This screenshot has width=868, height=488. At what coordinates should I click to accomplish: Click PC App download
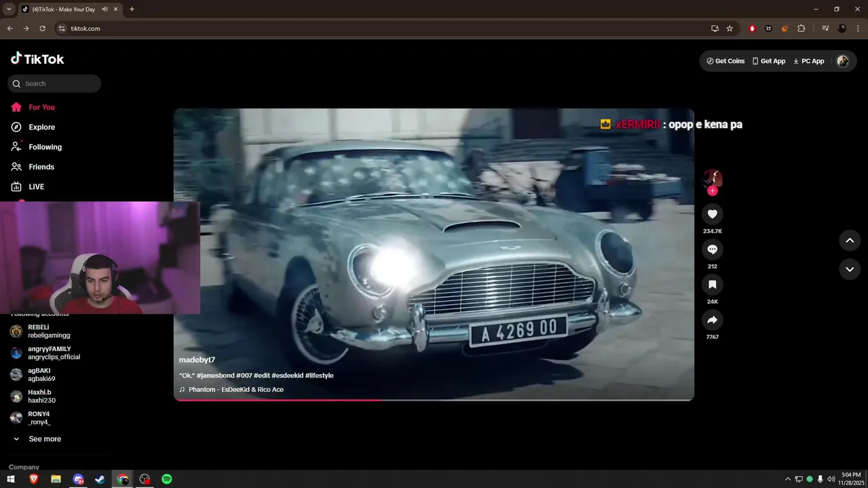tap(808, 61)
